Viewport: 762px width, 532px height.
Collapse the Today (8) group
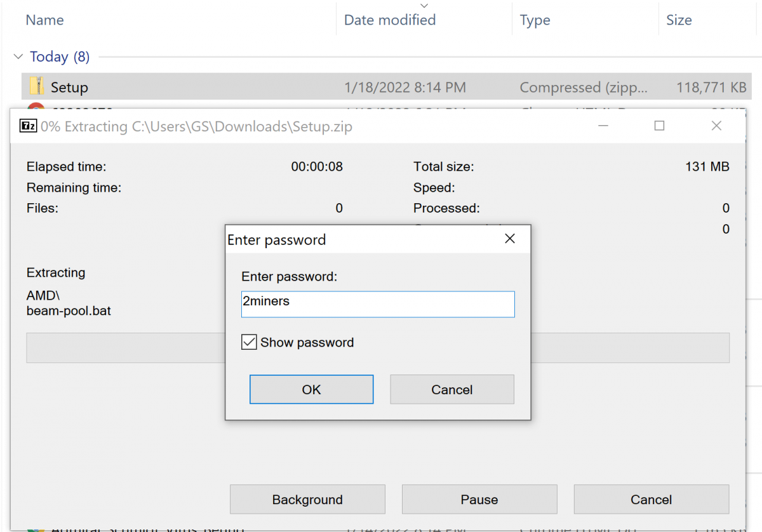18,57
